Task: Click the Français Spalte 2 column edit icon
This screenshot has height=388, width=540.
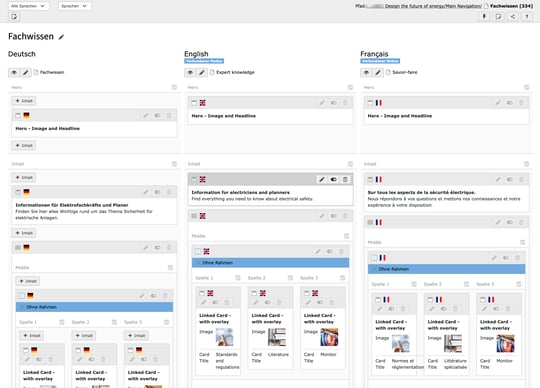Action: click(466, 284)
